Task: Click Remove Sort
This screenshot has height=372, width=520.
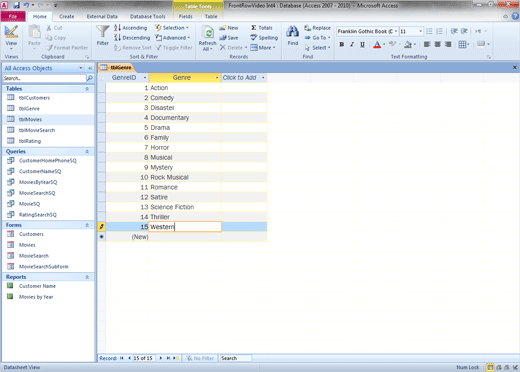Action: coord(133,48)
